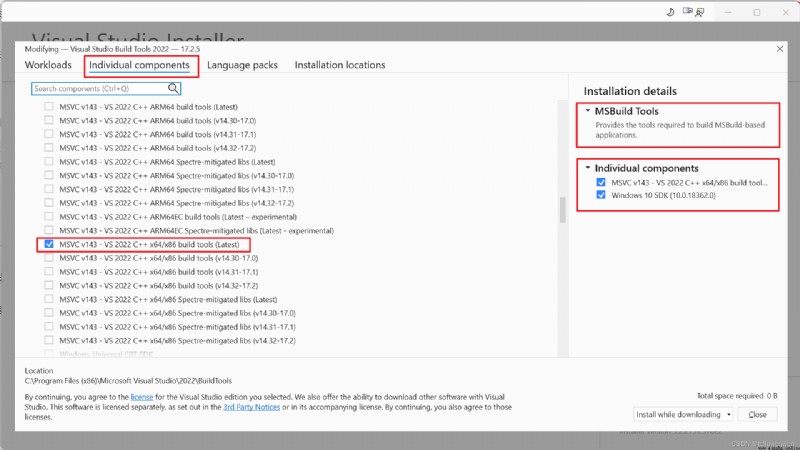
Task: Select ARM64 Spectre-mitigated libs (v14.32-17.2) row
Action: 177,203
